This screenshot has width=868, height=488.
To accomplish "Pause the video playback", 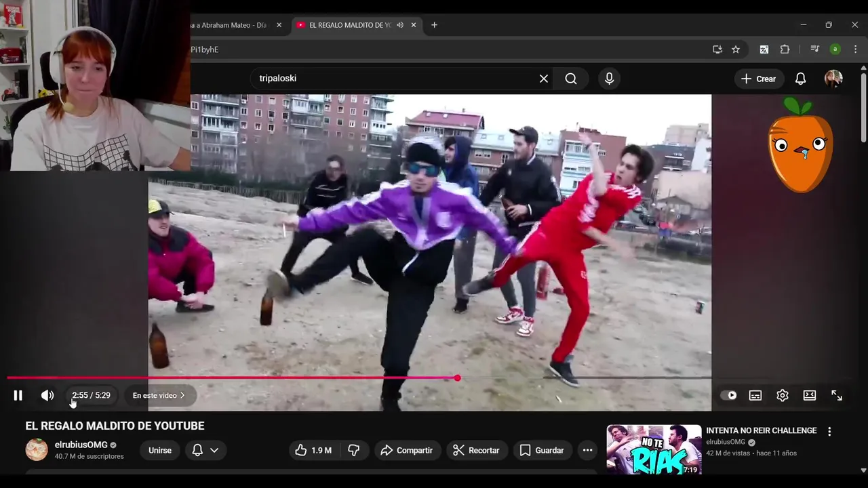I will click(18, 396).
